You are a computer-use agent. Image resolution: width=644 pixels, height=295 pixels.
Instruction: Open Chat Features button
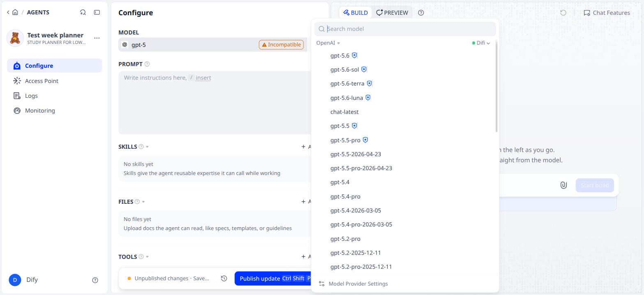click(x=607, y=13)
